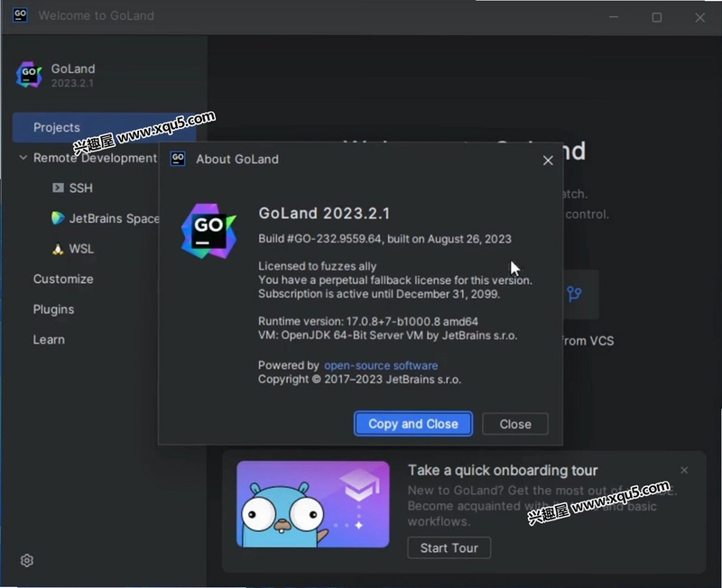Minimize the Welcome to GoLand window
The image size is (722, 588).
(614, 17)
